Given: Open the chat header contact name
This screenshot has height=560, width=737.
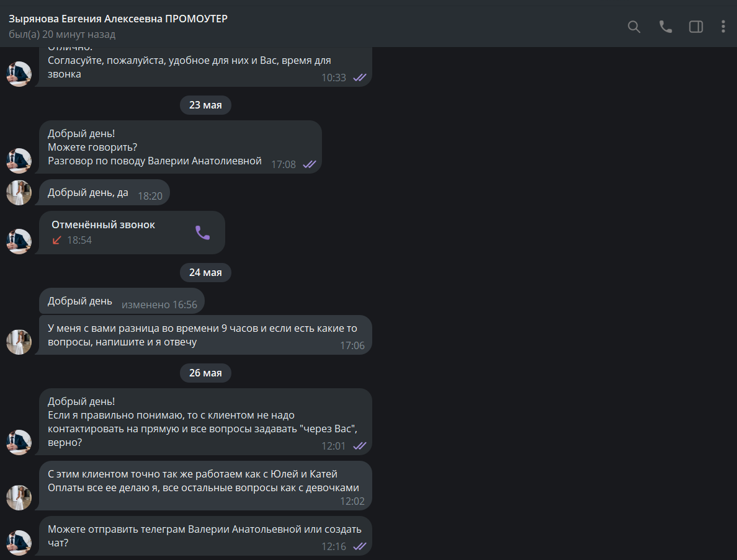Looking at the screenshot, I should point(118,19).
